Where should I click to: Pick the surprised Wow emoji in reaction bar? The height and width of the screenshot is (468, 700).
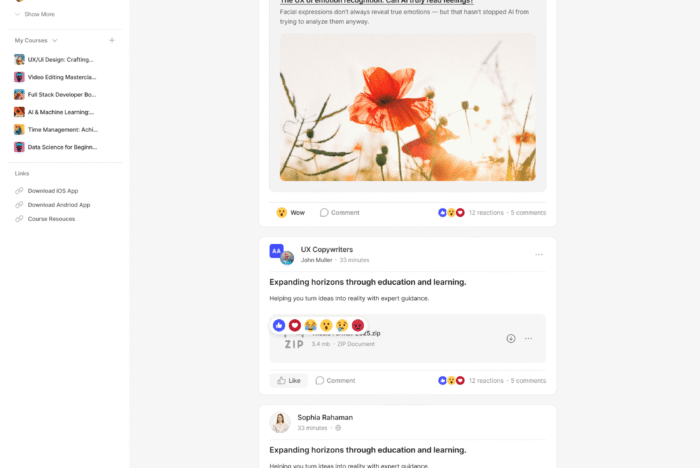[x=326, y=325]
